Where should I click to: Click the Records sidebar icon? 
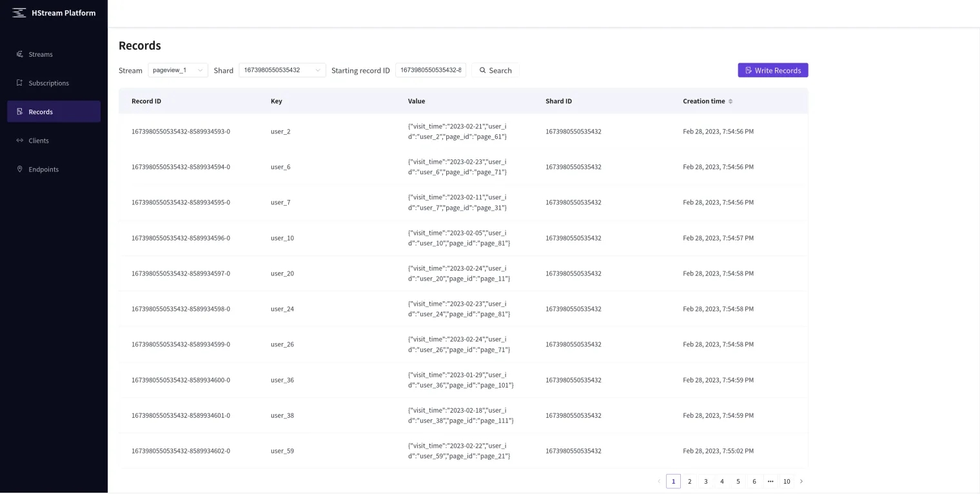(20, 112)
